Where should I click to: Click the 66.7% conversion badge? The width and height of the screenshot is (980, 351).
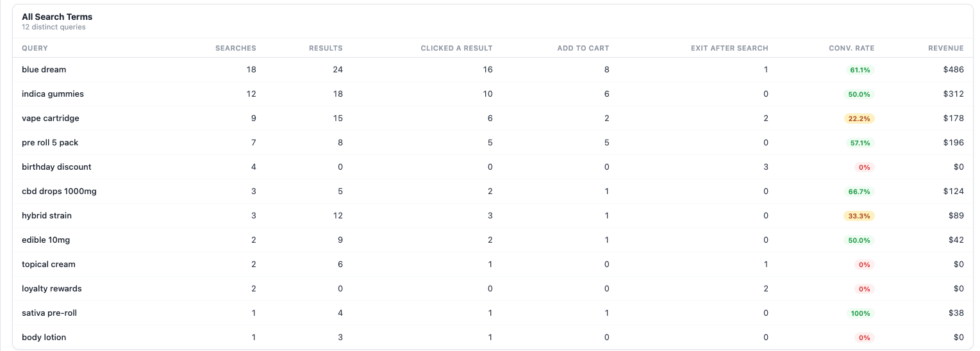tap(860, 192)
